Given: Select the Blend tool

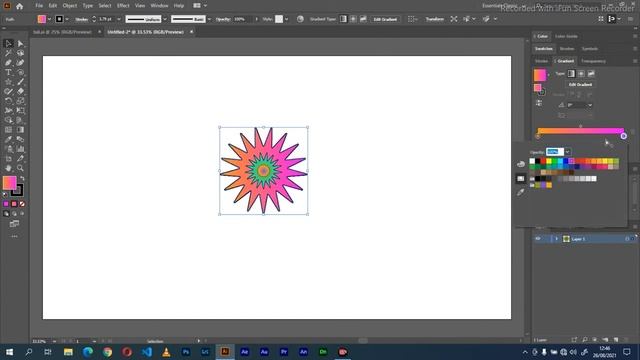Looking at the screenshot, I should [20, 139].
